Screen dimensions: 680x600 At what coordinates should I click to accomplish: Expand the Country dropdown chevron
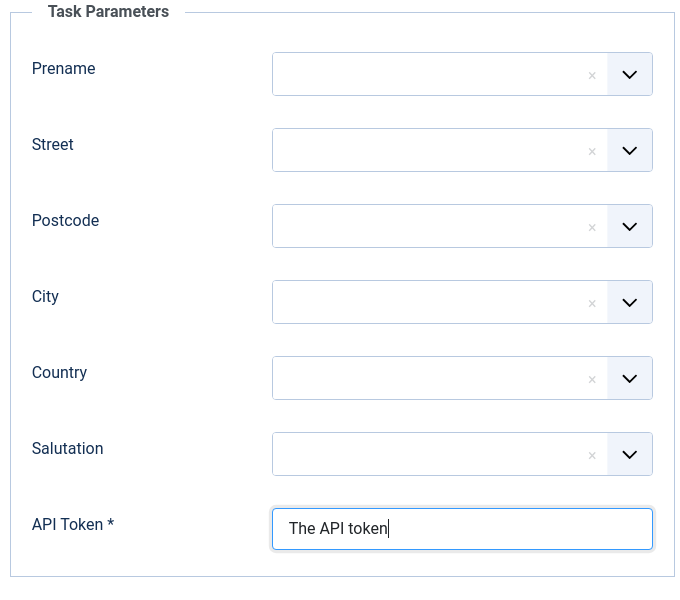pyautogui.click(x=630, y=379)
